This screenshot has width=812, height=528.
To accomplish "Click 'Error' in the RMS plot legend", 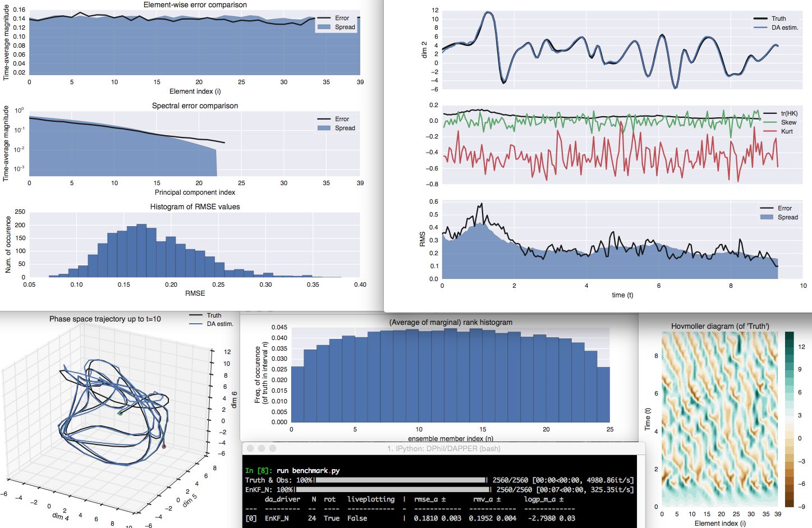I will pyautogui.click(x=785, y=208).
